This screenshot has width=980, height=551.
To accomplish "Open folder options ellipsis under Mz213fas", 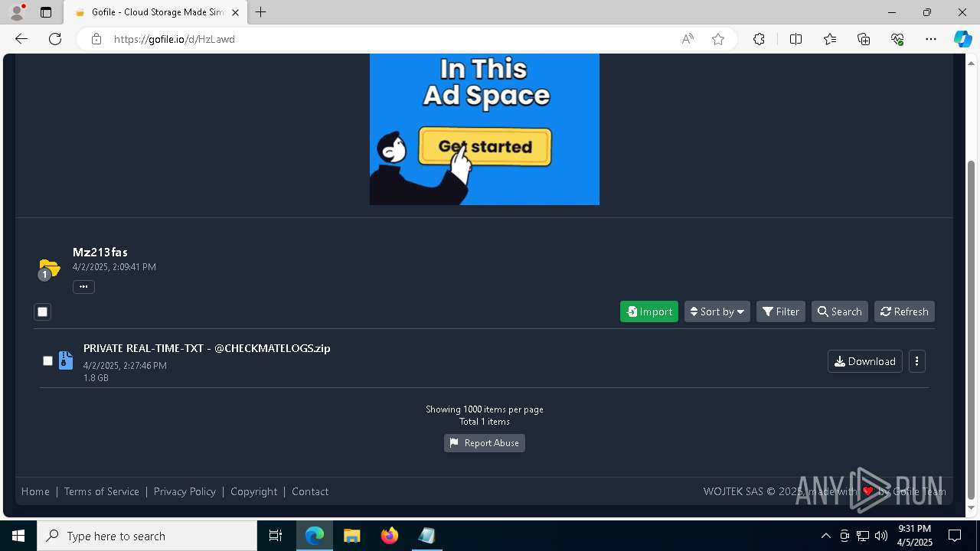I will 83,287.
